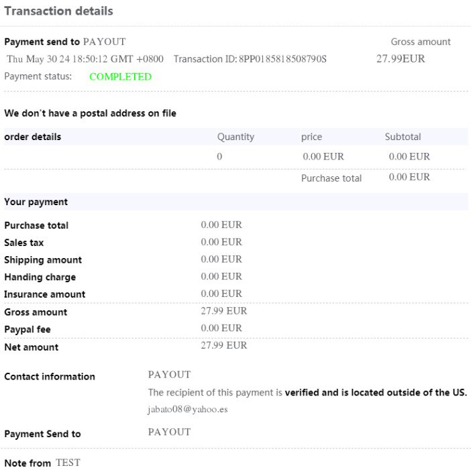The image size is (471, 476).
Task: Open the jabato08@yahoo.es email address
Action: point(188,409)
